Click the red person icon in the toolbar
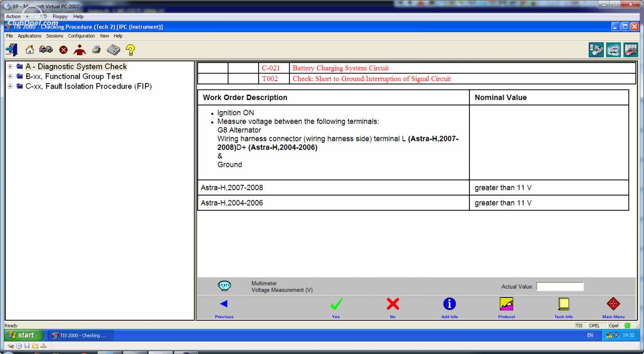 click(79, 50)
